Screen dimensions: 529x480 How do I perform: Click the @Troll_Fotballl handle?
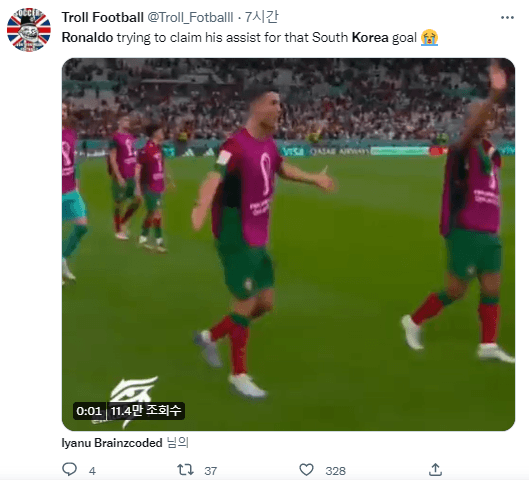(x=190, y=17)
